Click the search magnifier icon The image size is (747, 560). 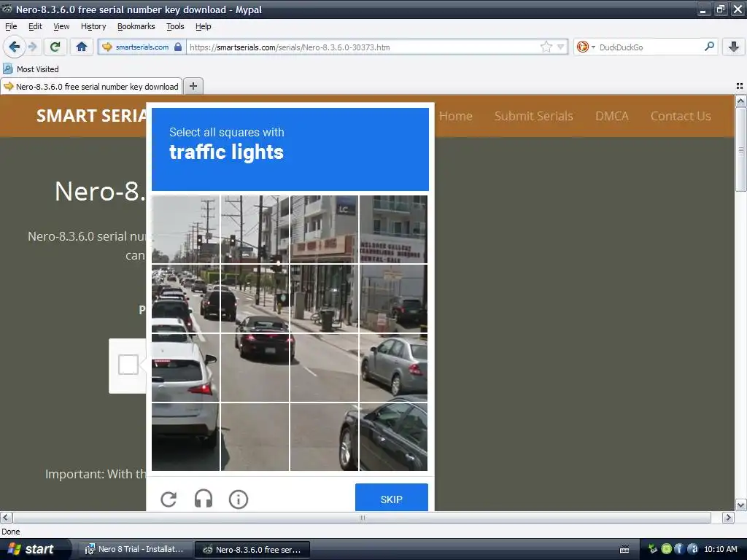[709, 46]
